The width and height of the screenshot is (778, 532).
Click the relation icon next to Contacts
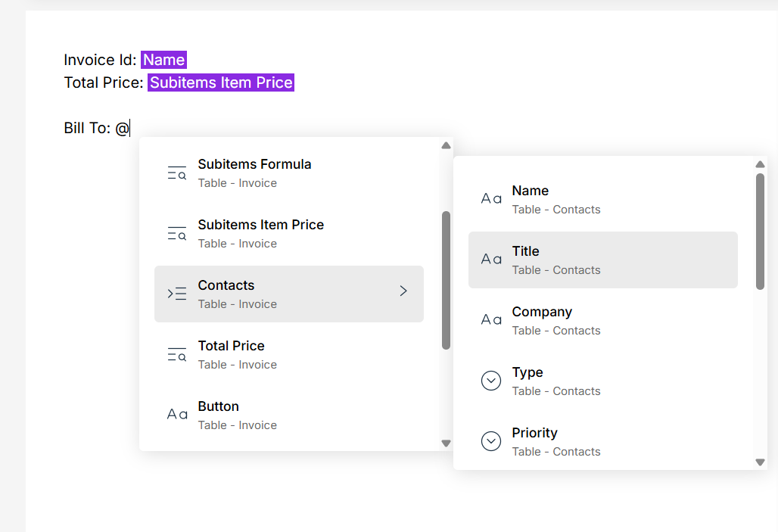[x=176, y=294]
